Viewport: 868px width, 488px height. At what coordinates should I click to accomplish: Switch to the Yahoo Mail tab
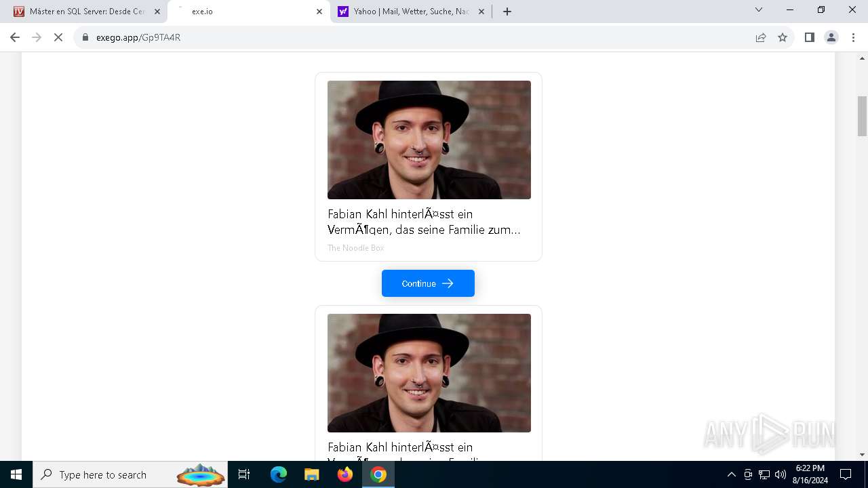(x=410, y=12)
